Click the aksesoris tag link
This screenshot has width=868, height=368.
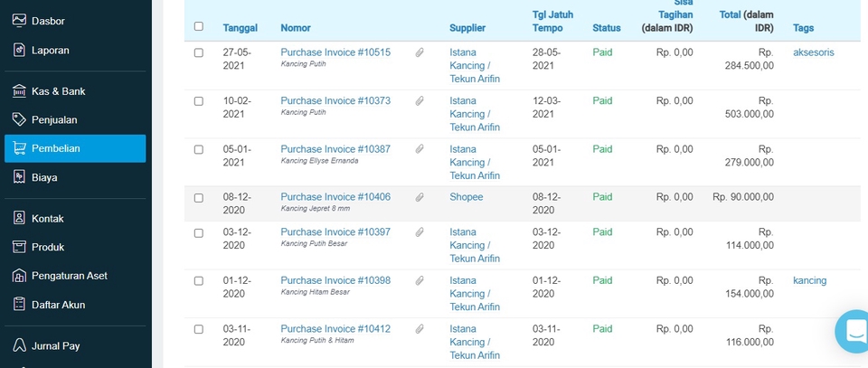[x=813, y=52]
